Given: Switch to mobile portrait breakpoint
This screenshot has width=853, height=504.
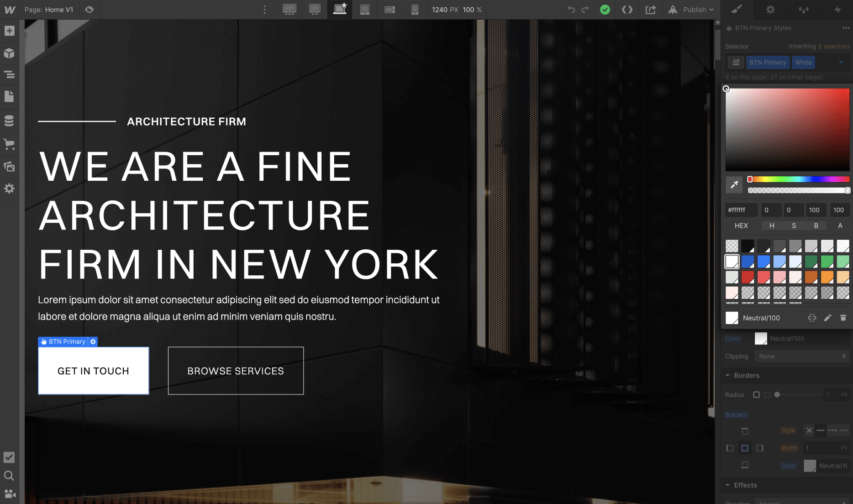Looking at the screenshot, I should 415,9.
